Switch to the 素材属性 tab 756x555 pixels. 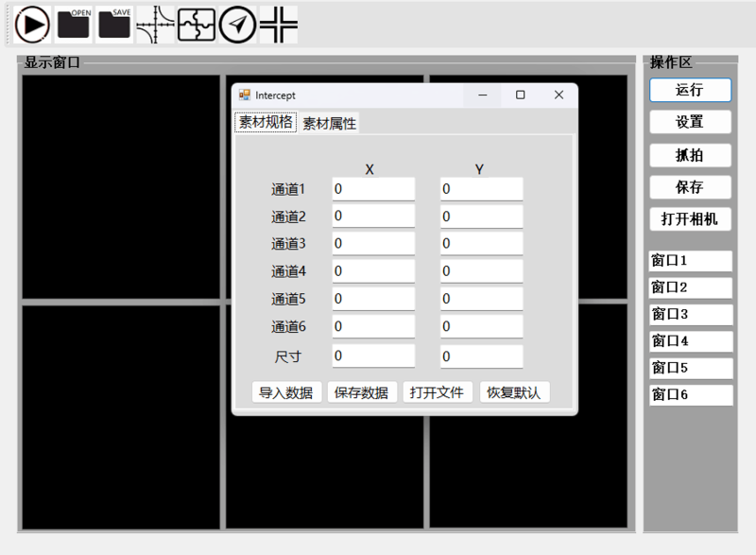coord(329,124)
